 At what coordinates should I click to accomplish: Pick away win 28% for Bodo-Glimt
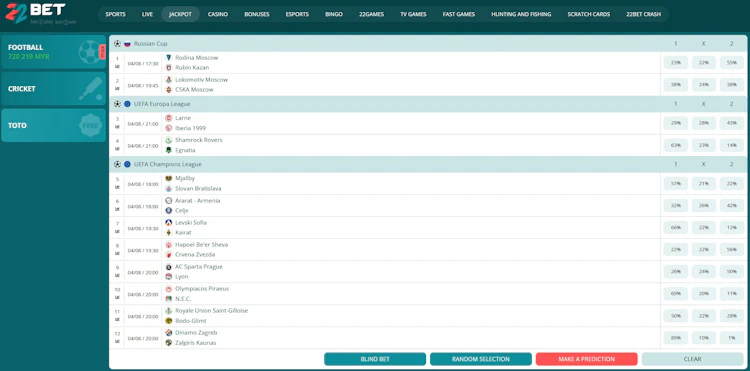tap(732, 316)
